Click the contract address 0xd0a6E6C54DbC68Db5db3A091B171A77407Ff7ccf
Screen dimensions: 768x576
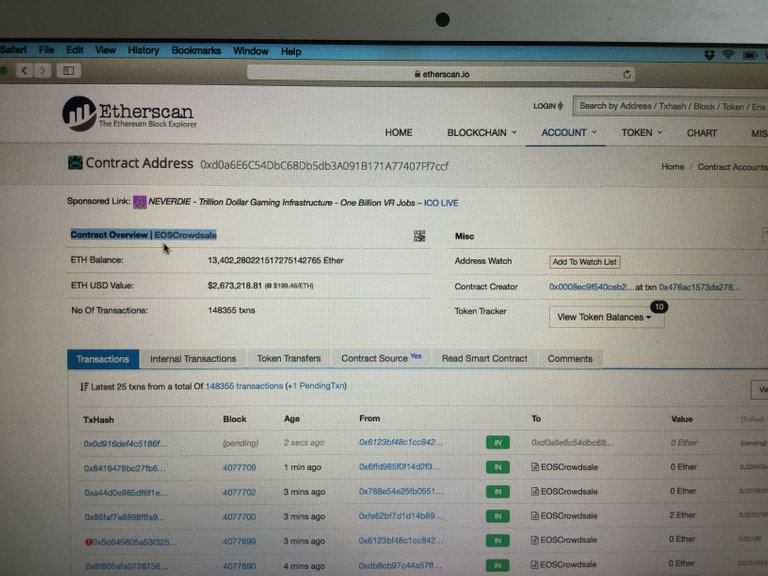pos(324,166)
